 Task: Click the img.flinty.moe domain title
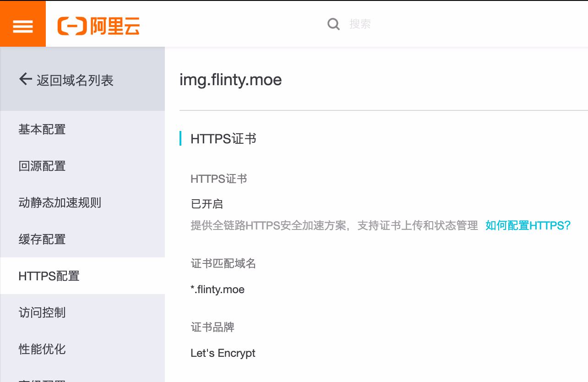[x=230, y=80]
